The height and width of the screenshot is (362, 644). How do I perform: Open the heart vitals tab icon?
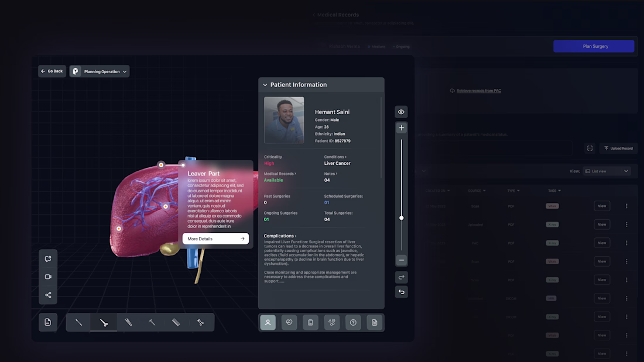(x=289, y=323)
